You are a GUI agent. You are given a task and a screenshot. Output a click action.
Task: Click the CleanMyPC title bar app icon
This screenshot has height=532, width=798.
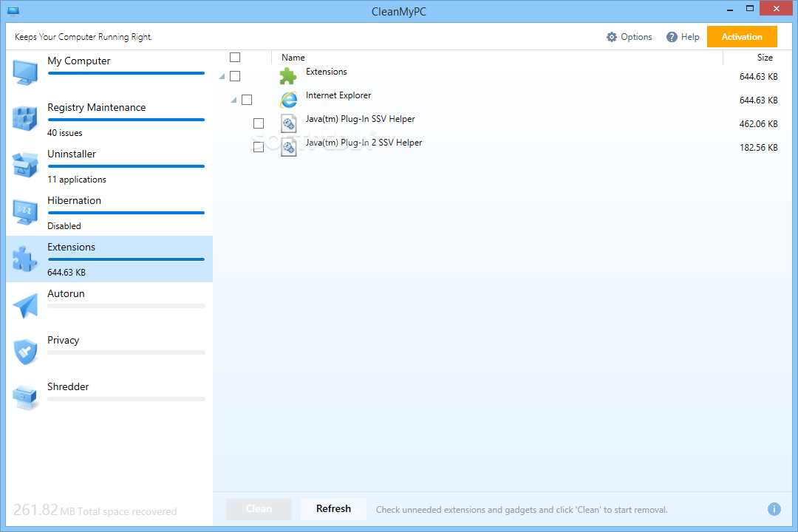pos(13,11)
